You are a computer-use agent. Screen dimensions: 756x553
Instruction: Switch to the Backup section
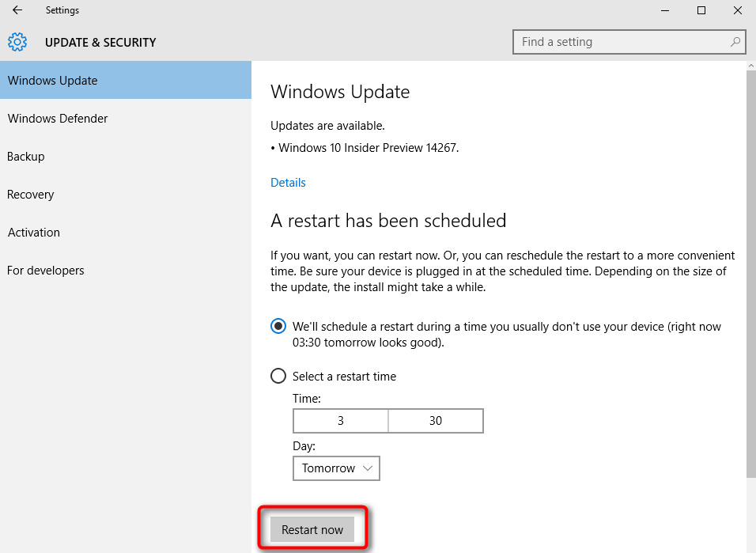(x=126, y=157)
